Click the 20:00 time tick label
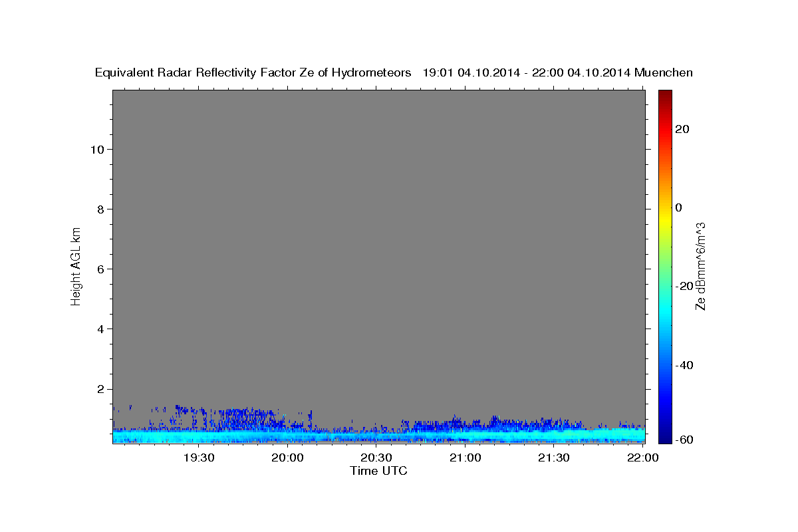The image size is (798, 532). pos(287,458)
